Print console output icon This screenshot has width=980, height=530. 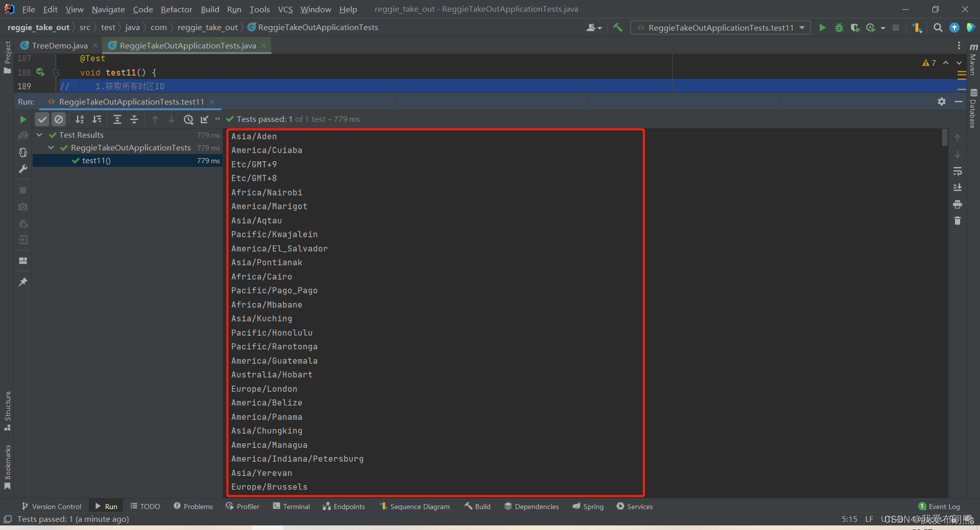(x=958, y=204)
